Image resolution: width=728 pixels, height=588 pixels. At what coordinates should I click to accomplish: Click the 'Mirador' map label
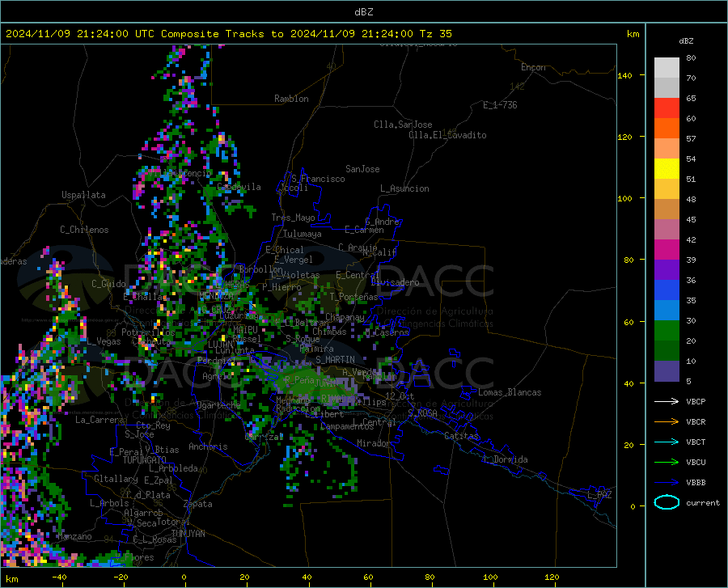[374, 443]
